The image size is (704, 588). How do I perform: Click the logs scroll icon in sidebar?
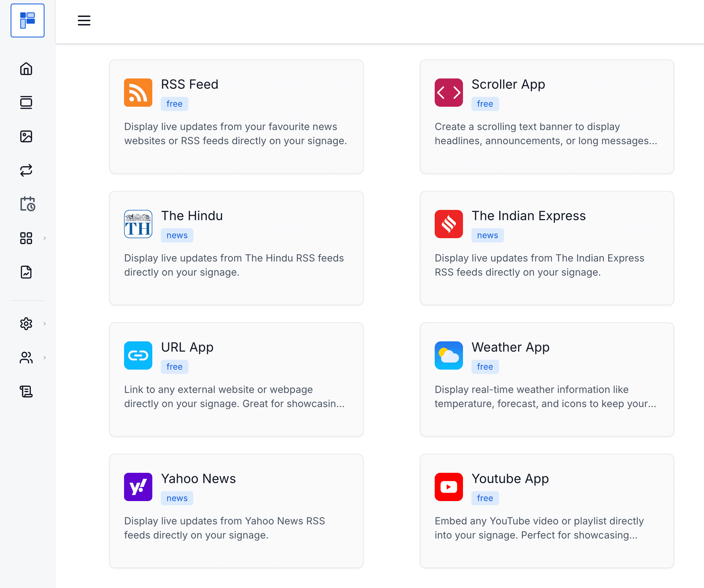pyautogui.click(x=26, y=392)
